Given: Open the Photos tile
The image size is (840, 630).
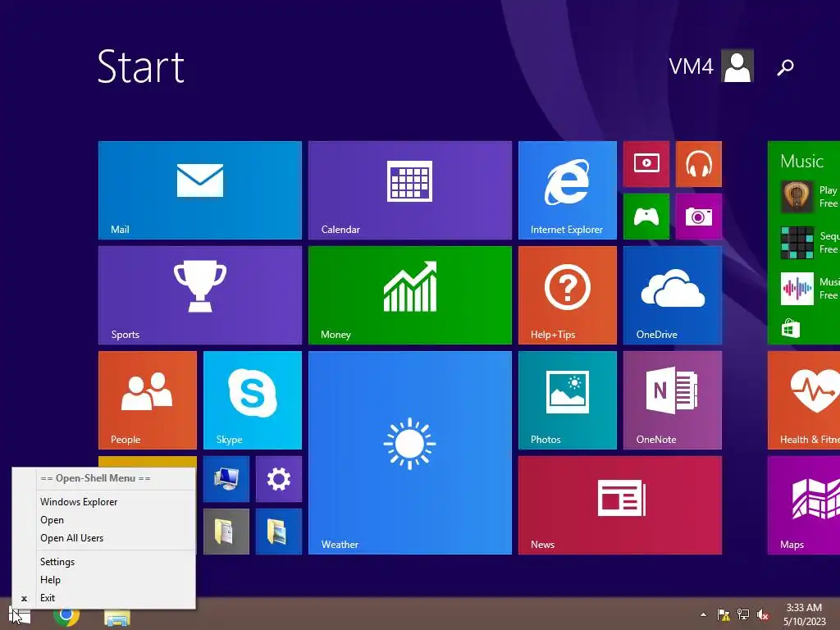Looking at the screenshot, I should click(x=568, y=400).
